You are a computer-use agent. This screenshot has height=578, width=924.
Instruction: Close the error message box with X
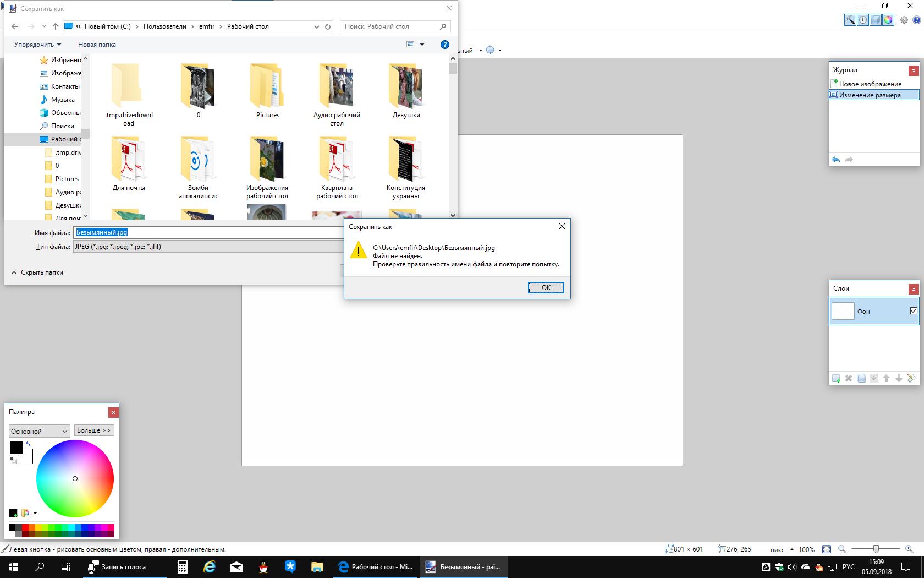(x=562, y=226)
